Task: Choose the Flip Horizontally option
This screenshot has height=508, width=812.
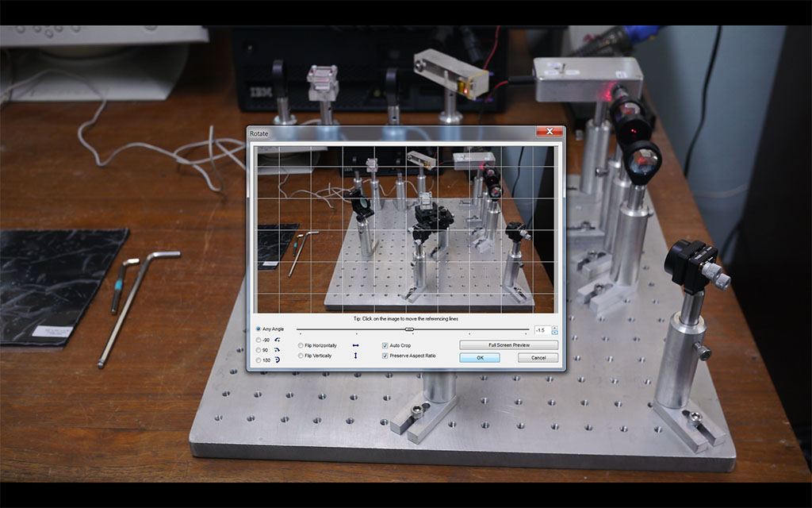Action: 301,345
